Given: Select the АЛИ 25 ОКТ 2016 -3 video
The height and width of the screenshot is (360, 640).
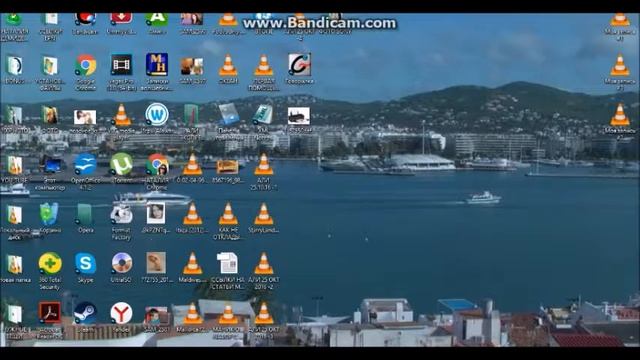Looking at the screenshot, I should 264,313.
